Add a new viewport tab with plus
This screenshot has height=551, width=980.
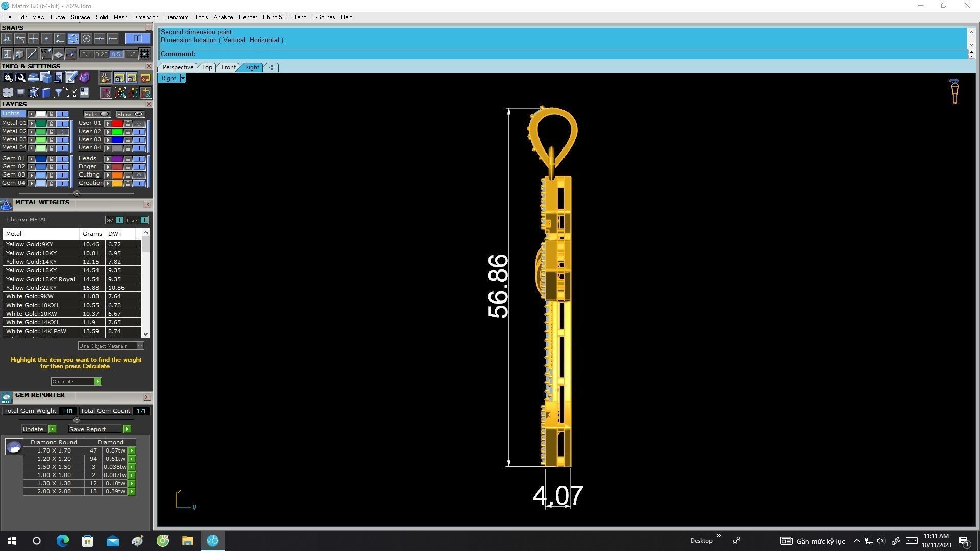click(x=272, y=67)
